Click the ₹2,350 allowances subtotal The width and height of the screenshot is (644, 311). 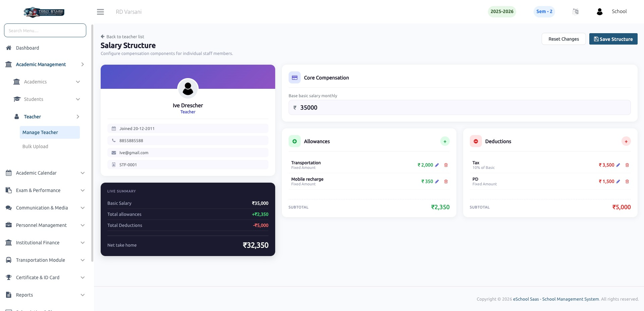440,207
